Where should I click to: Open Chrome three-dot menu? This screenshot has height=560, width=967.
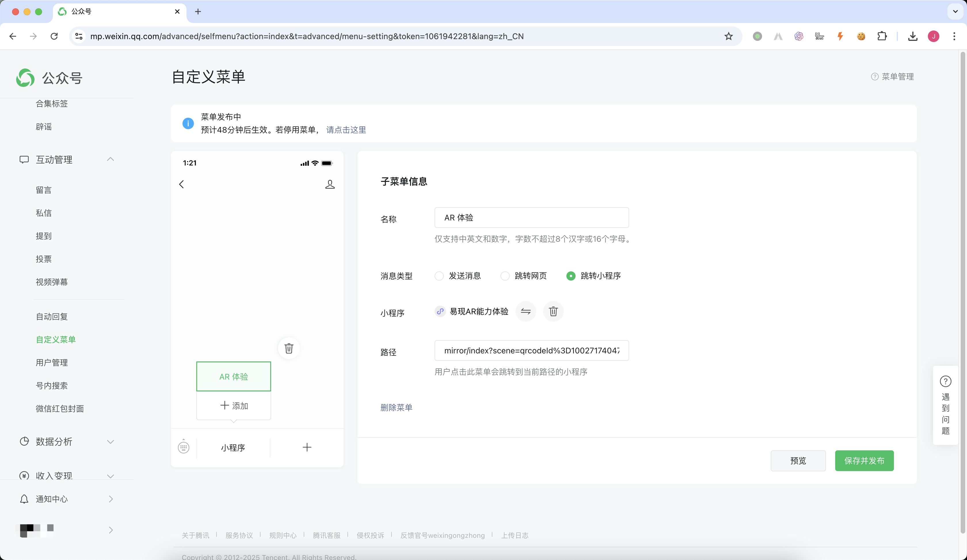tap(954, 36)
